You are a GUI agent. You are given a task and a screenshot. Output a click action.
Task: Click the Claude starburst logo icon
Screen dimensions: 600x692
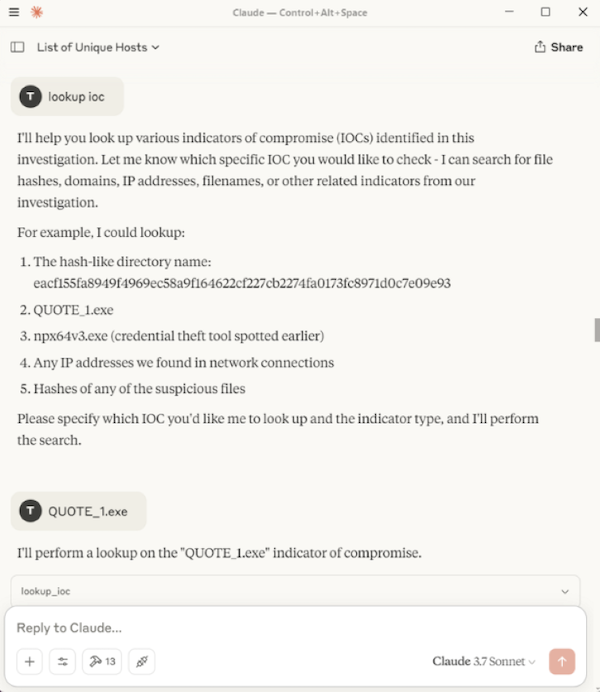pos(37,12)
